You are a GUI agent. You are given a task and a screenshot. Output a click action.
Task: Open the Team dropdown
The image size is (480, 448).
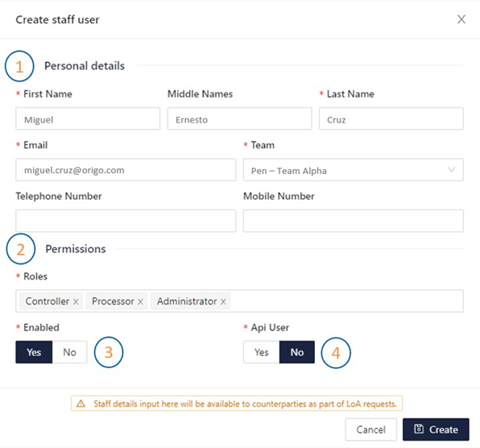coord(354,170)
